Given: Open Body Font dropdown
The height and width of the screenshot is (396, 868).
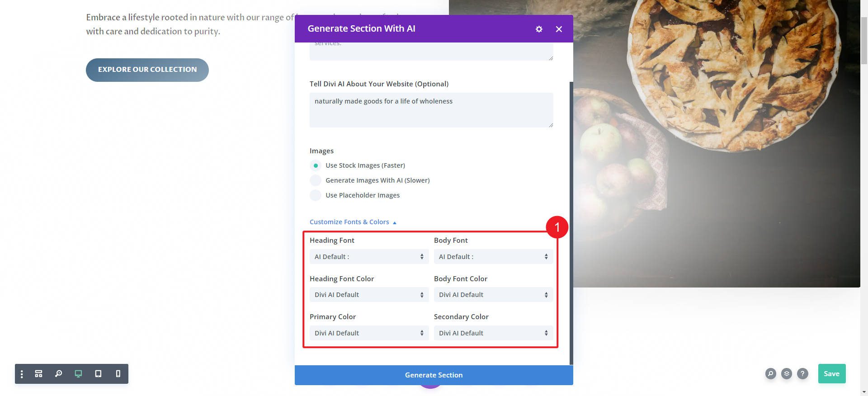Looking at the screenshot, I should (x=493, y=257).
